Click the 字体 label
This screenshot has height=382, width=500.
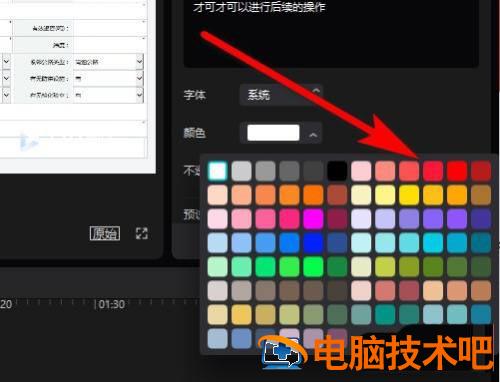coord(195,95)
